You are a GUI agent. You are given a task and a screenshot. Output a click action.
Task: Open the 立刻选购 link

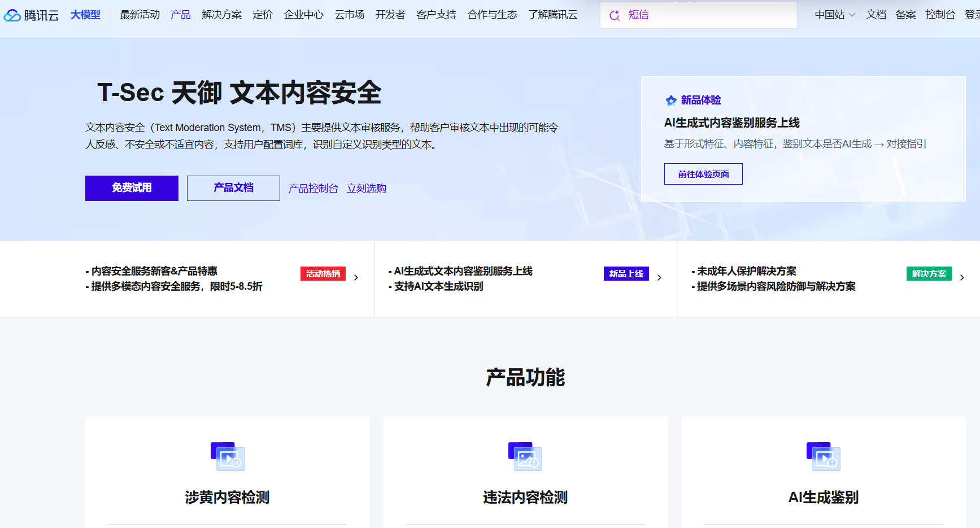click(x=367, y=189)
